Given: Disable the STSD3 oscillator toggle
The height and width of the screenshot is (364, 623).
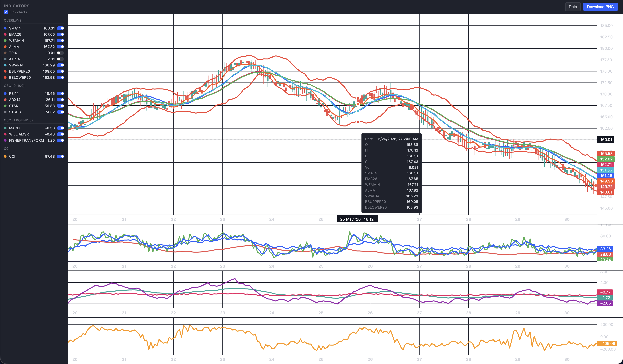Looking at the screenshot, I should [x=60, y=112].
